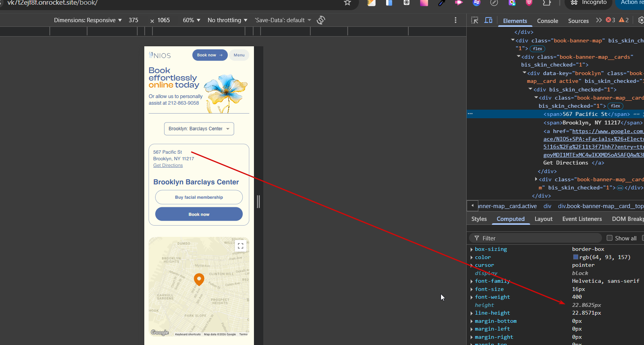Click the blue striped circle extension icon
Viewport: 644px width, 345px height.
point(476,3)
